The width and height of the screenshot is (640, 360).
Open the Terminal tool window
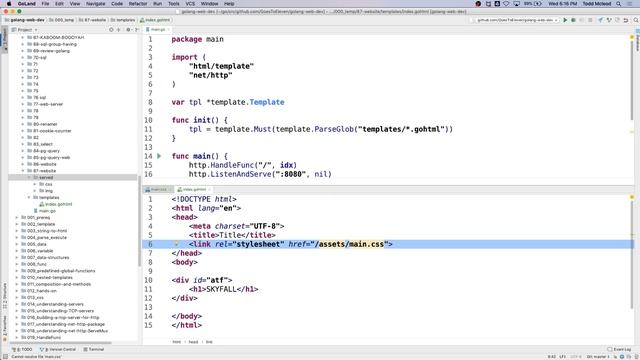point(94,349)
